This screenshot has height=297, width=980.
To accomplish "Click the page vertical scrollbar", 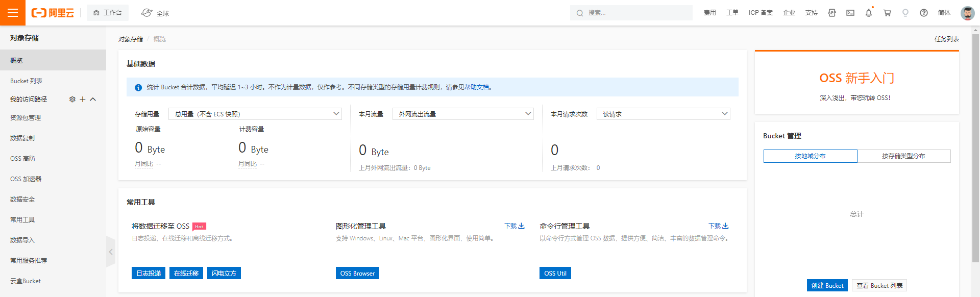I will [x=975, y=148].
